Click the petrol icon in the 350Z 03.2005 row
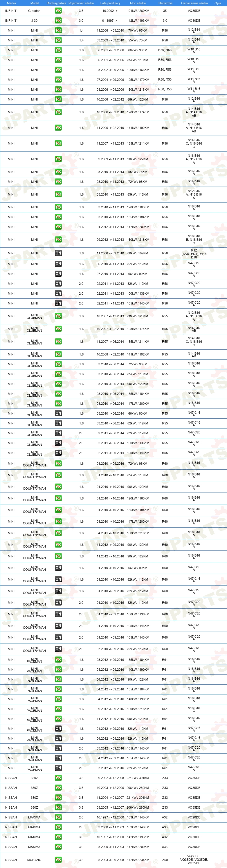The image size is (227, 868). [58, 808]
